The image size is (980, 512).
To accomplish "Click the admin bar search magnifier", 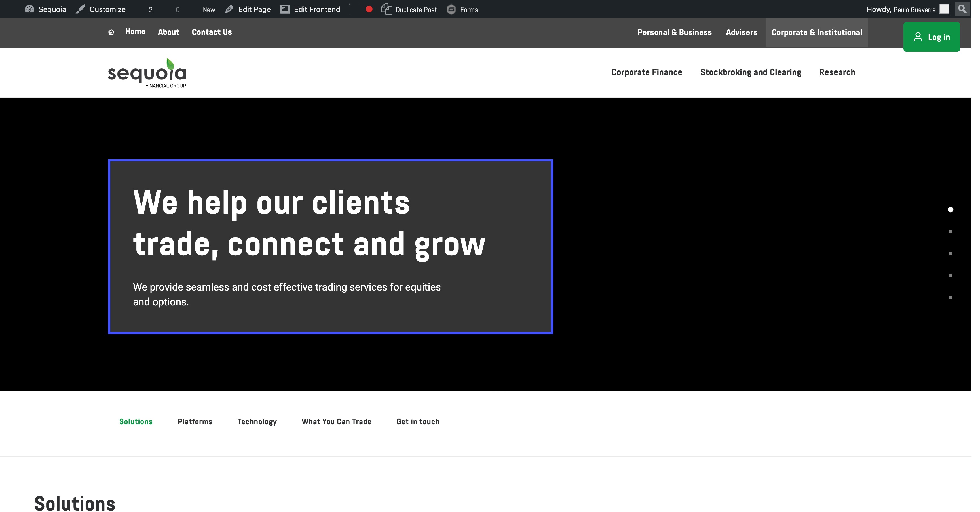I will tap(962, 9).
